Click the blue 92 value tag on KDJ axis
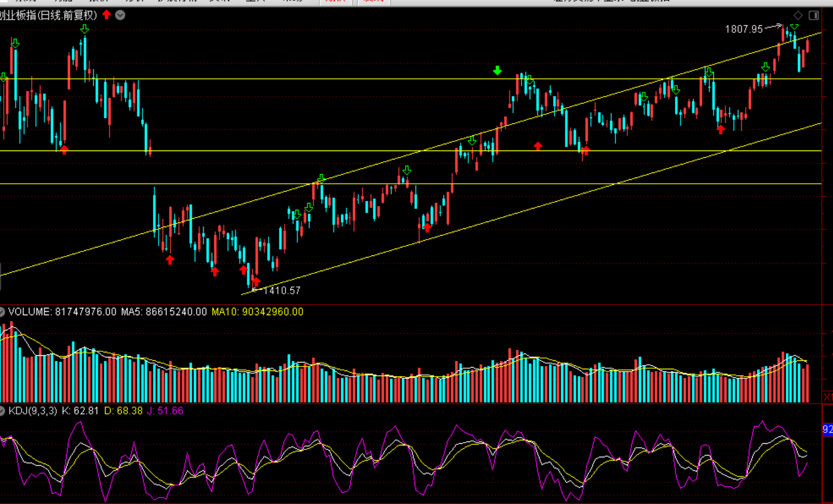Viewport: 833px width, 504px height. 827,430
